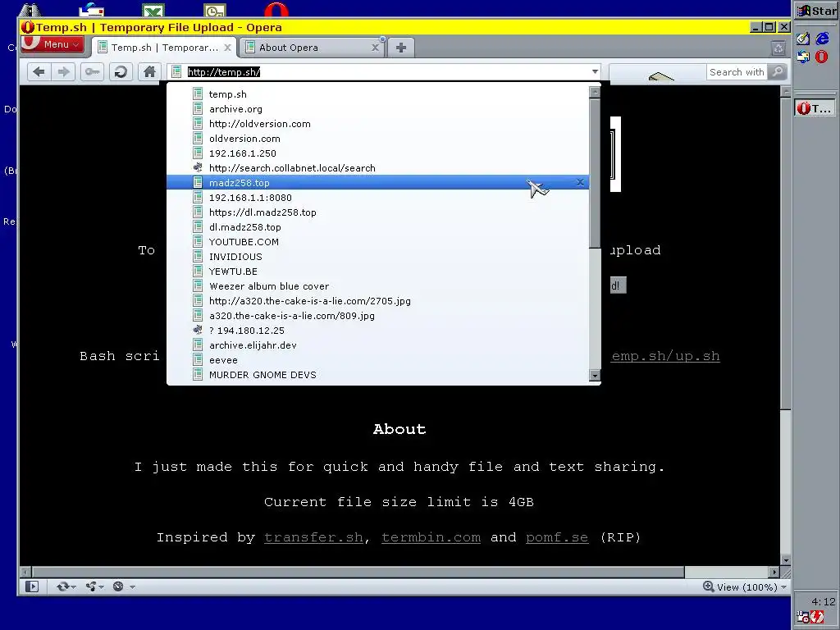This screenshot has height=630, width=840.
Task: Click the Search with field
Action: tap(737, 72)
